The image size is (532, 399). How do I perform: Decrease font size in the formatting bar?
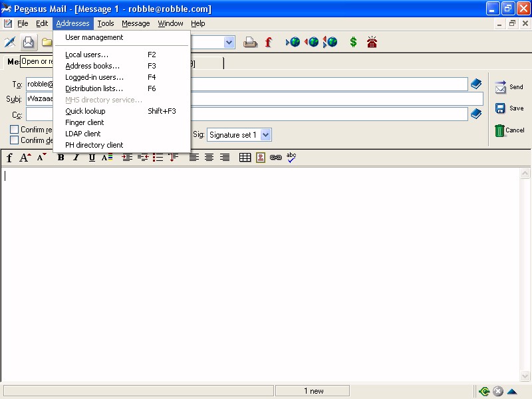click(x=42, y=158)
